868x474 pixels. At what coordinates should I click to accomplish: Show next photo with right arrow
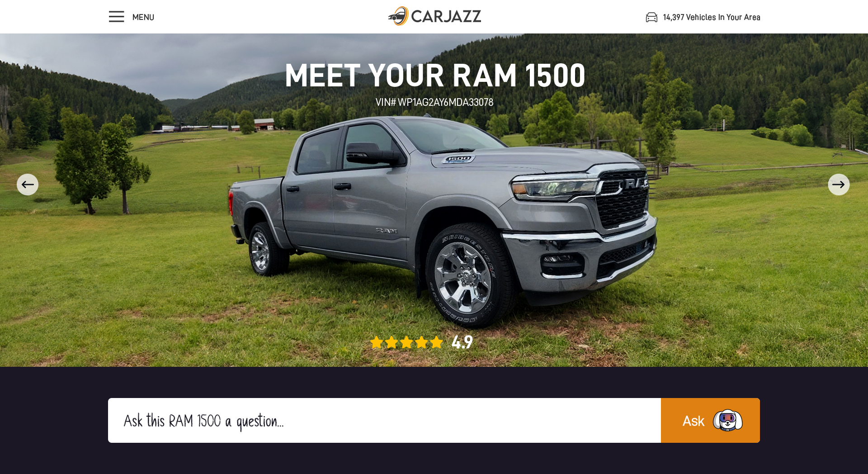click(x=839, y=185)
